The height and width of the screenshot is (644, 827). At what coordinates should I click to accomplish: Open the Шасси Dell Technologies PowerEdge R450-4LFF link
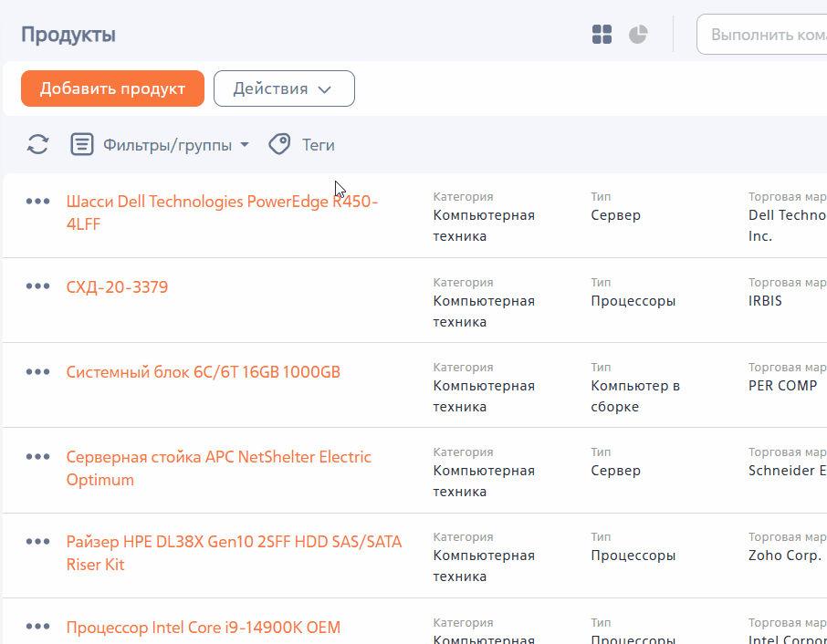[222, 213]
